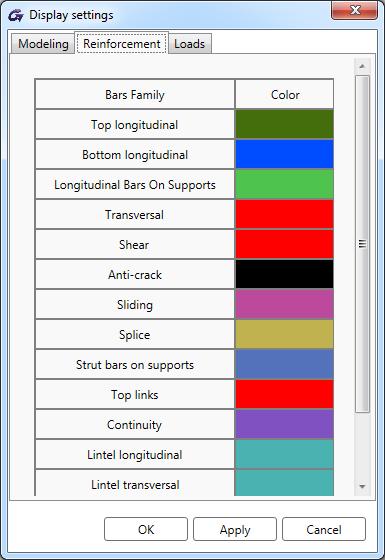Viewport: 385px width, 560px height.
Task: Select the Shear row label
Action: [x=134, y=245]
